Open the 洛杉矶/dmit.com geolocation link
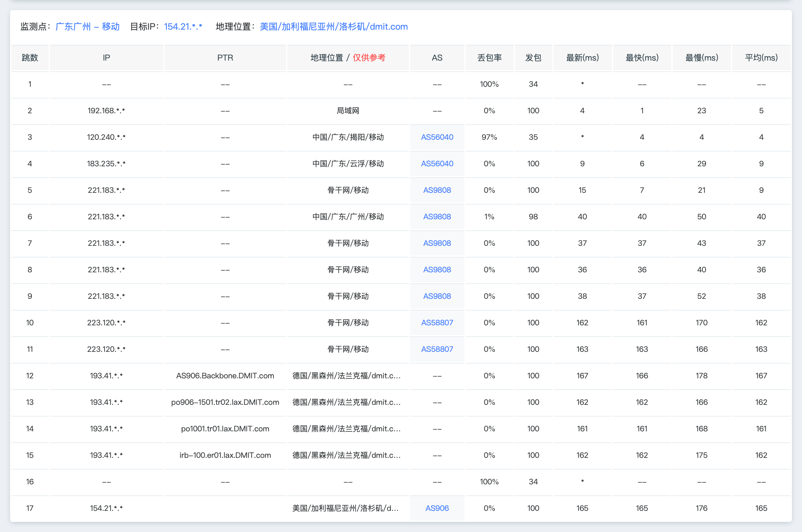The width and height of the screenshot is (802, 532). tap(333, 27)
